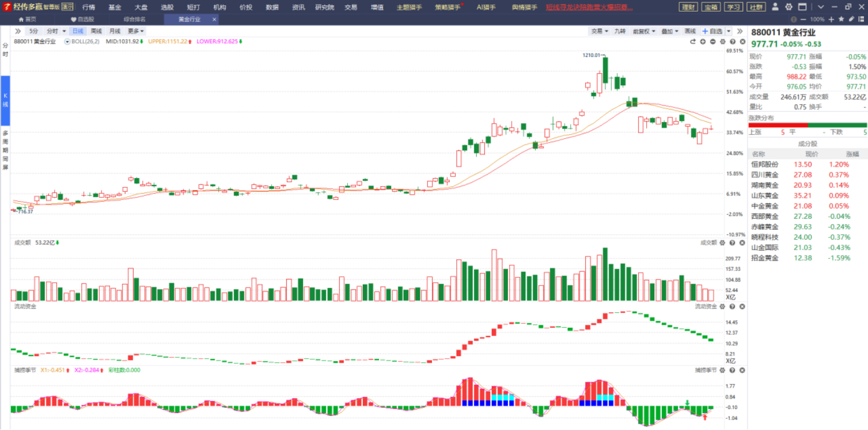Close the 流动资金 indicator panel
The height and width of the screenshot is (430, 868).
[741, 306]
